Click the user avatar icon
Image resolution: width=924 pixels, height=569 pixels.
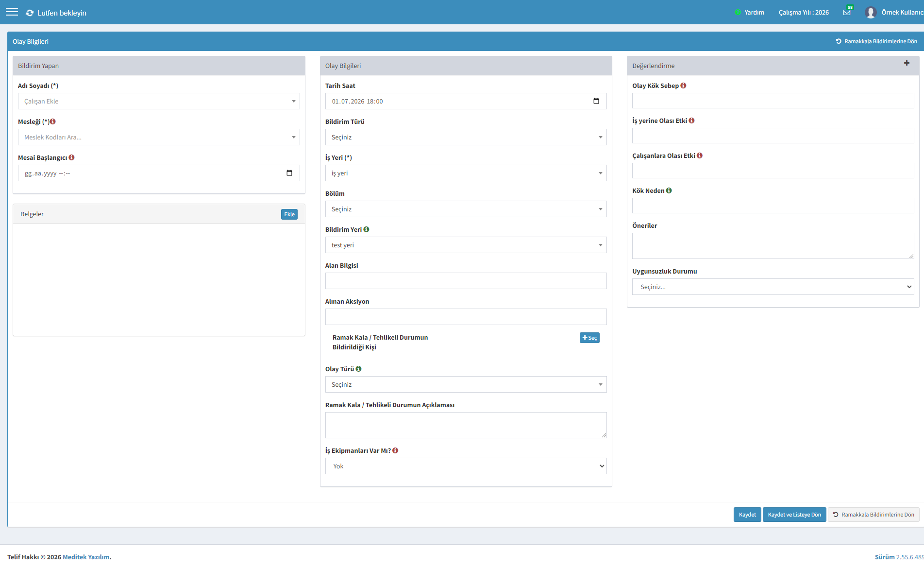click(x=871, y=13)
